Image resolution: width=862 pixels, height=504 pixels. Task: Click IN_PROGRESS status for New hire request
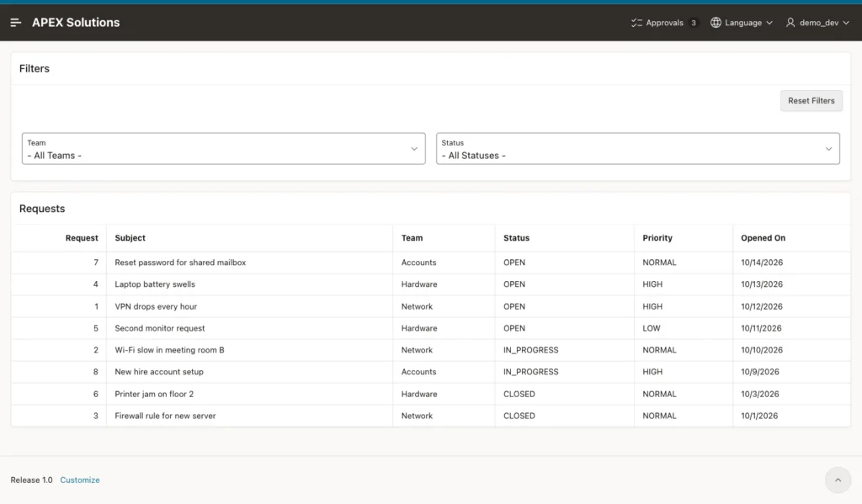[530, 372]
